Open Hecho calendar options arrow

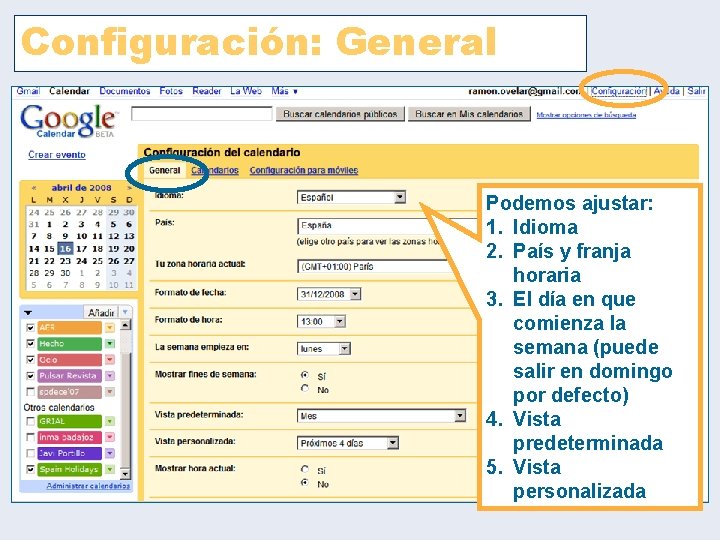tap(109, 344)
